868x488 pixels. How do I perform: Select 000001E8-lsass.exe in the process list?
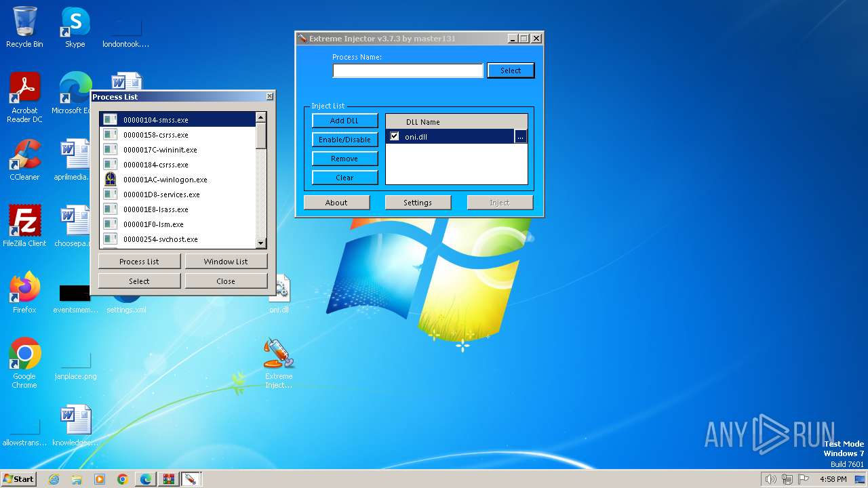click(x=178, y=209)
